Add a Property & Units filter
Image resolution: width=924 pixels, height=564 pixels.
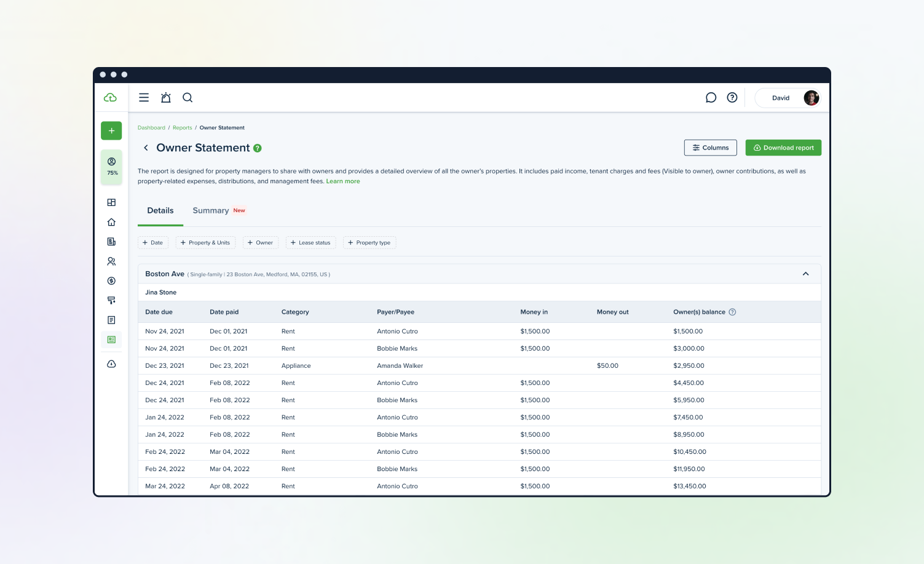[205, 243]
